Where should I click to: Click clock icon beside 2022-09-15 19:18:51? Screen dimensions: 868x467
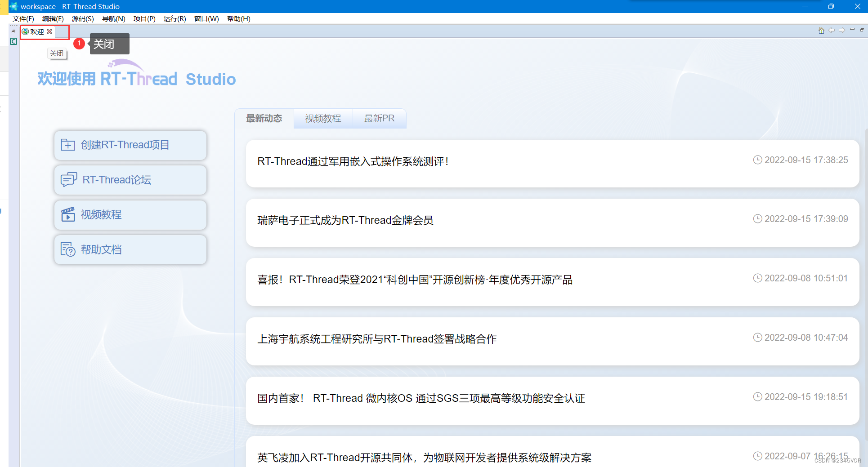click(757, 397)
